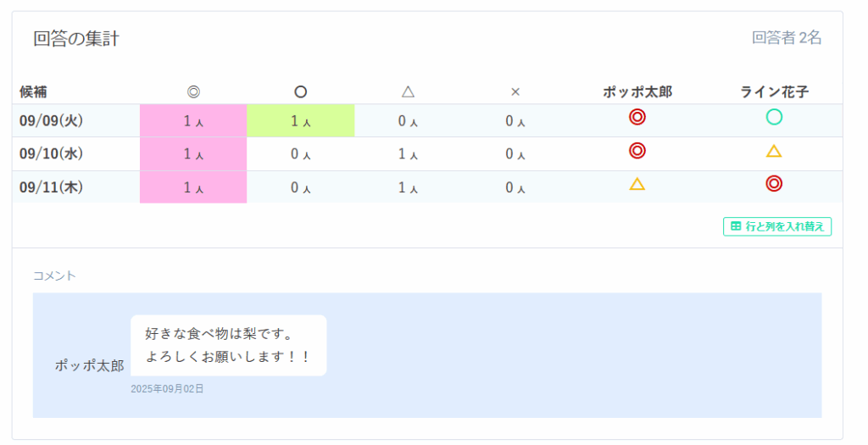Select the 09/11(木) candidate row label

(x=51, y=187)
